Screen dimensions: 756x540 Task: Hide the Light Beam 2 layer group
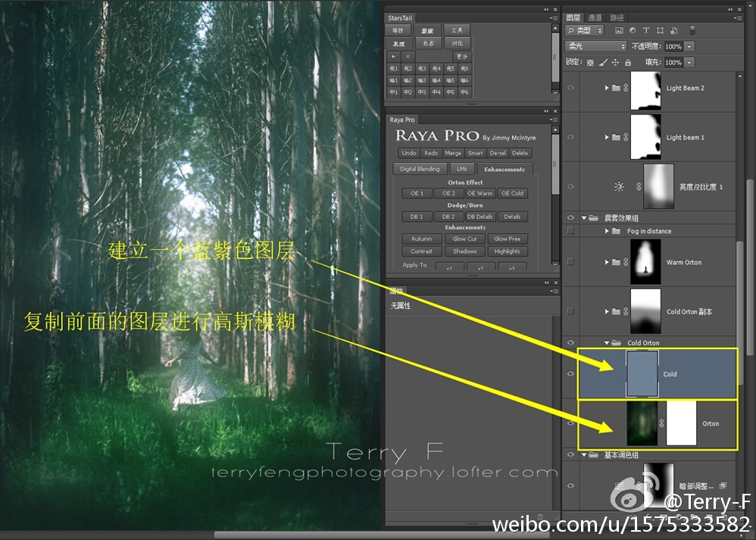tap(571, 88)
